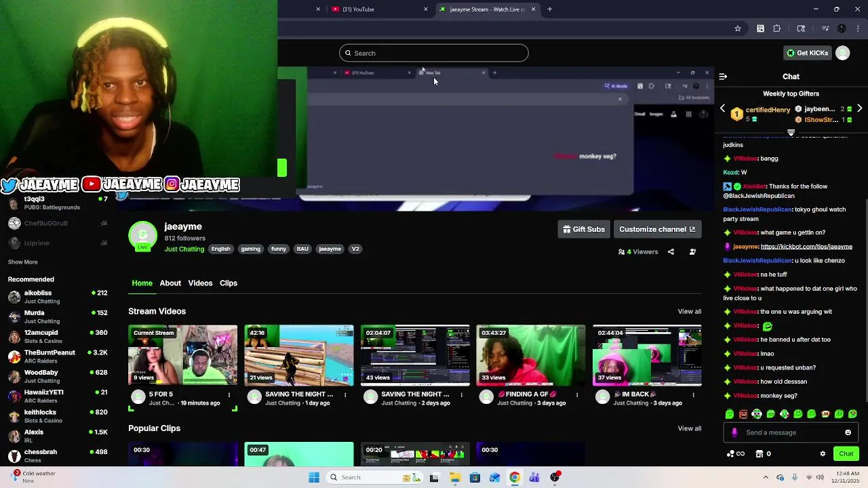Open TheBurntPeanut recommended channel

click(58, 357)
